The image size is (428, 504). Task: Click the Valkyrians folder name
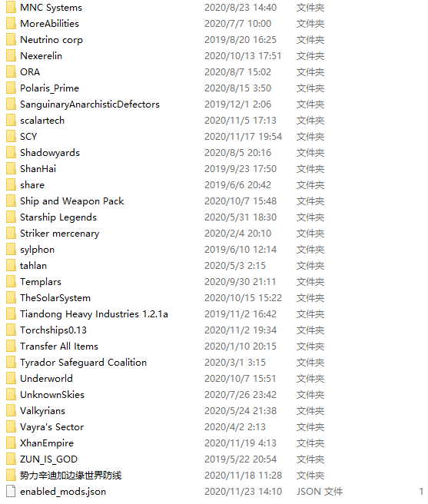point(42,411)
